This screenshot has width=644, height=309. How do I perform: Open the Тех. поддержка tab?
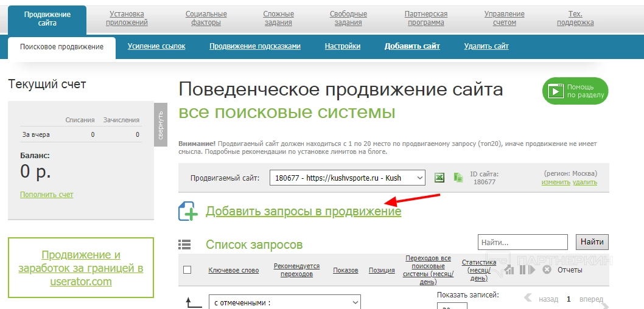click(575, 18)
